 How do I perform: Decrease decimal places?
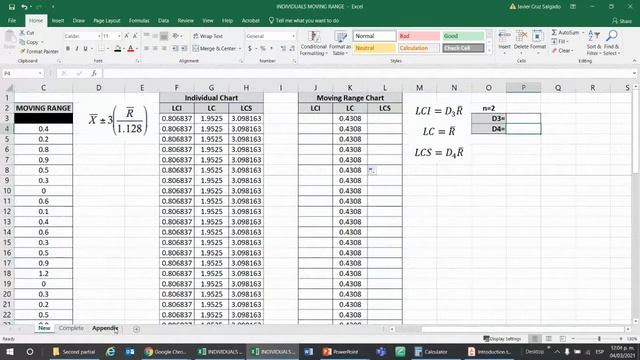click(x=292, y=48)
